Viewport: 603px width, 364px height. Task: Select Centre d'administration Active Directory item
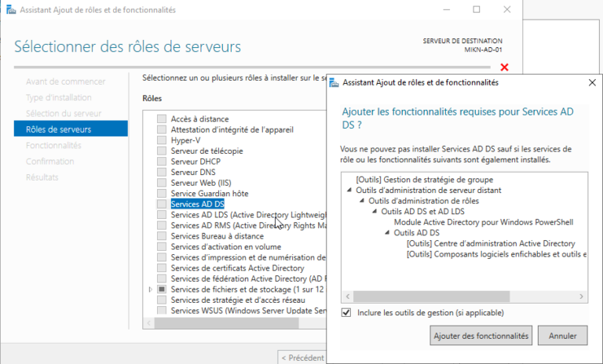(x=491, y=243)
